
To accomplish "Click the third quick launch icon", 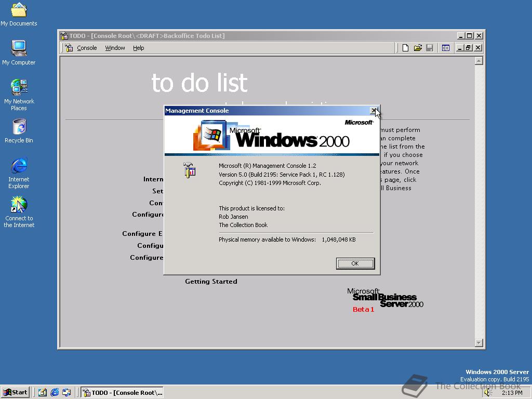I will (66, 393).
